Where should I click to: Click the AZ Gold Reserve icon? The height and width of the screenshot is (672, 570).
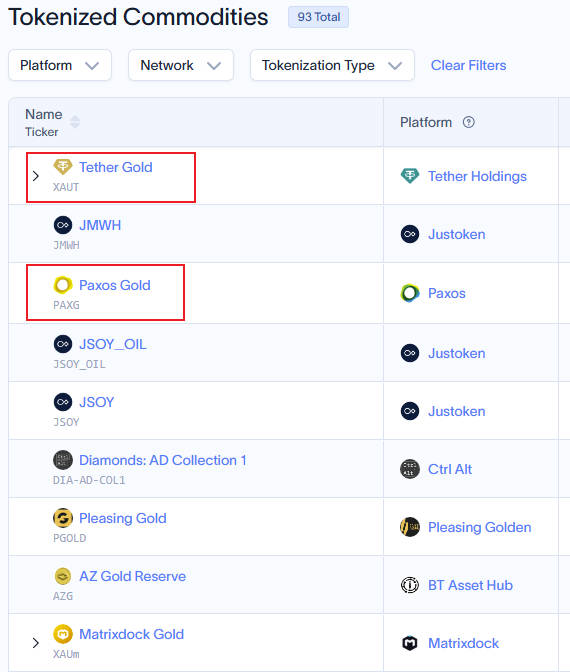tap(63, 576)
